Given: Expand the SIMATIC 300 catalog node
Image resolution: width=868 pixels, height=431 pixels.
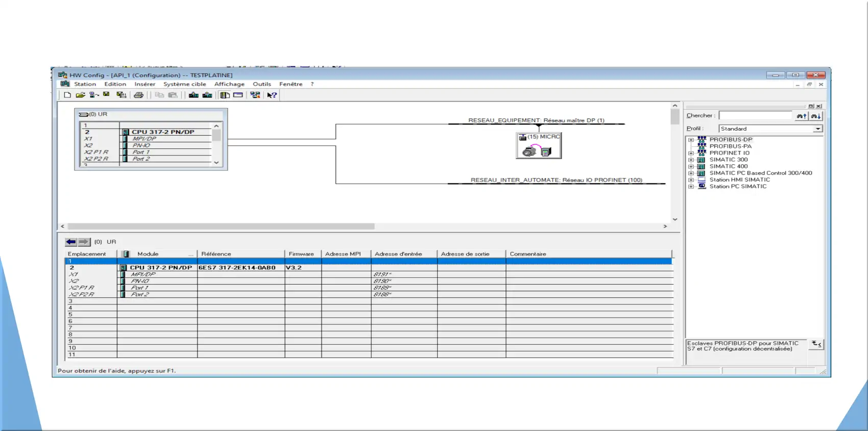Looking at the screenshot, I should coord(691,160).
